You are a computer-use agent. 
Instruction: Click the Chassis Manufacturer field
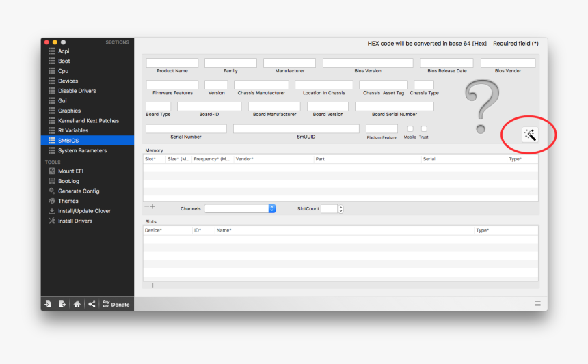click(x=261, y=85)
